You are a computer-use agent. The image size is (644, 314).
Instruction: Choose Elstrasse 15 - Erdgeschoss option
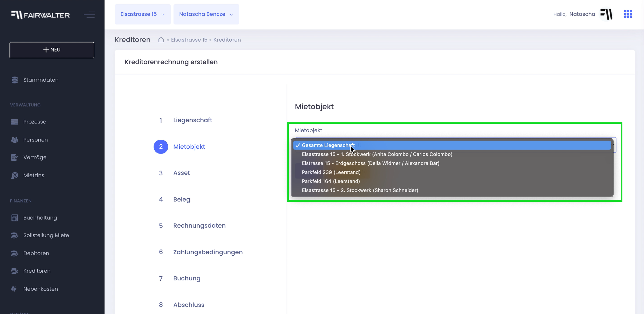pos(452,163)
